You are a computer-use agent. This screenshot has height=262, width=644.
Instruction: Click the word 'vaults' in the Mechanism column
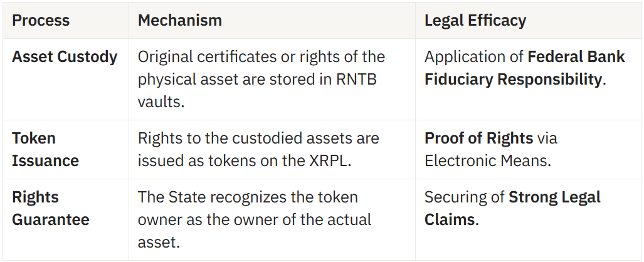click(x=159, y=102)
